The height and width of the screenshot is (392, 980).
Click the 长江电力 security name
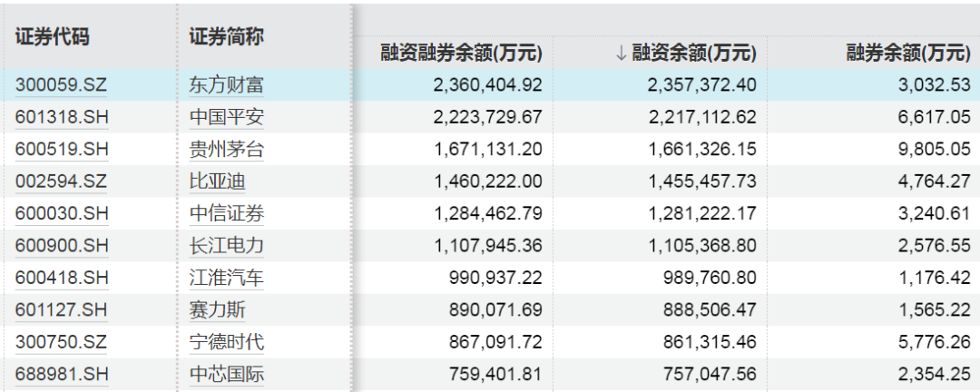click(227, 246)
